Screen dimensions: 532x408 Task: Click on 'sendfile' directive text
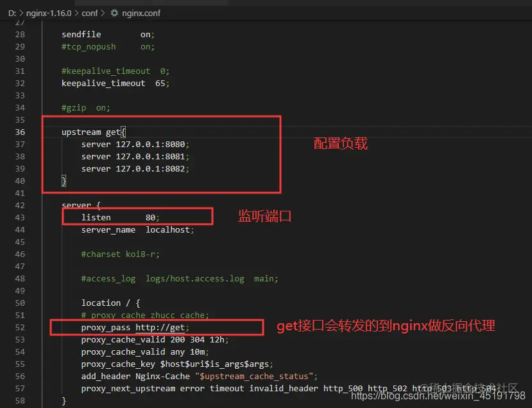[81, 34]
